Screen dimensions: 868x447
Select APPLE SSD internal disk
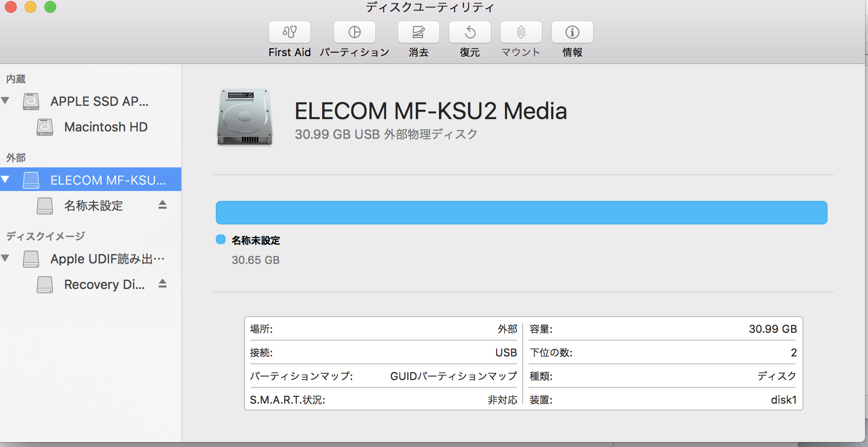tap(99, 101)
